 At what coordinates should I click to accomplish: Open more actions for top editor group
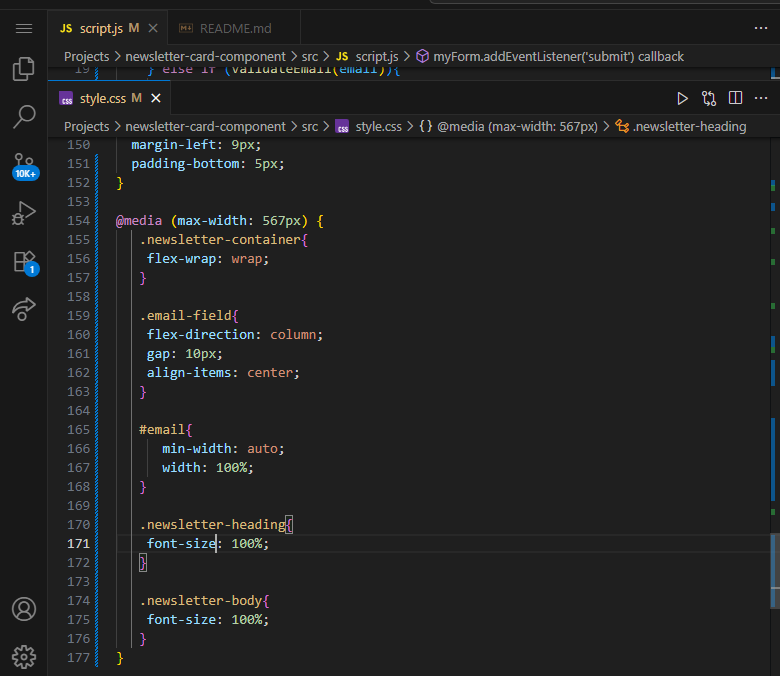click(x=761, y=28)
